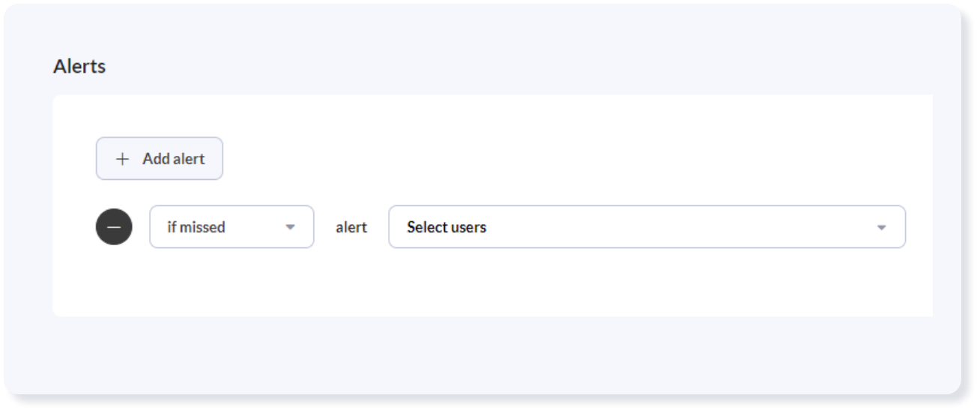Expand the Select users arrow
This screenshot has height=413, width=980.
click(x=881, y=227)
